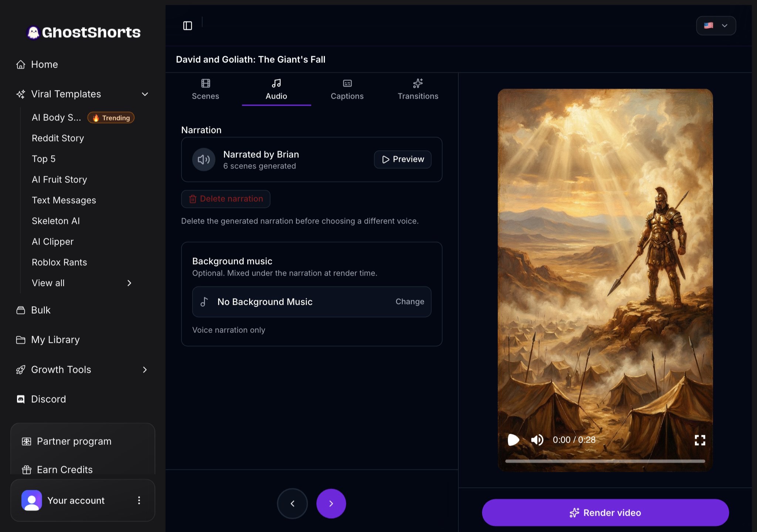The image size is (757, 532).
Task: Go to next step purple arrow
Action: point(331,504)
